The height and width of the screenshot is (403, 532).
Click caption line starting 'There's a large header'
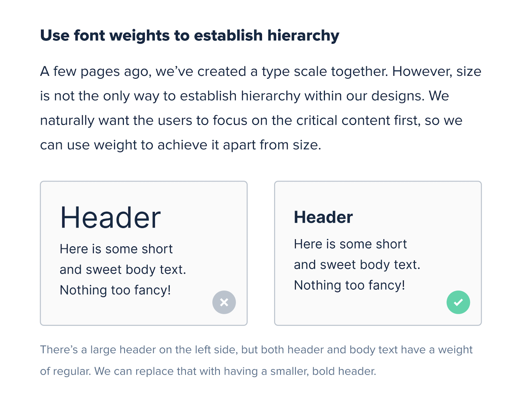click(x=256, y=350)
